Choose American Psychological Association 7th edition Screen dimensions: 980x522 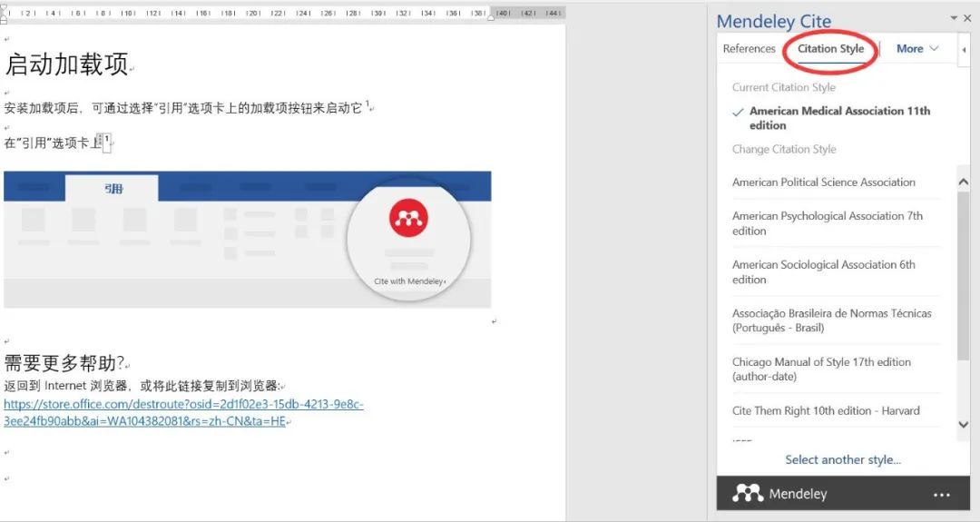point(827,223)
